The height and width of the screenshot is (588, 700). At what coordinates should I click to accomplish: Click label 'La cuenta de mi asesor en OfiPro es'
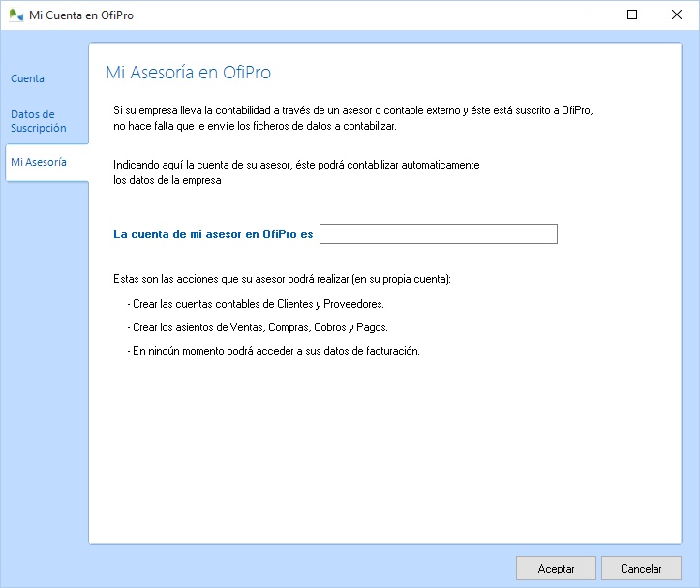click(213, 234)
